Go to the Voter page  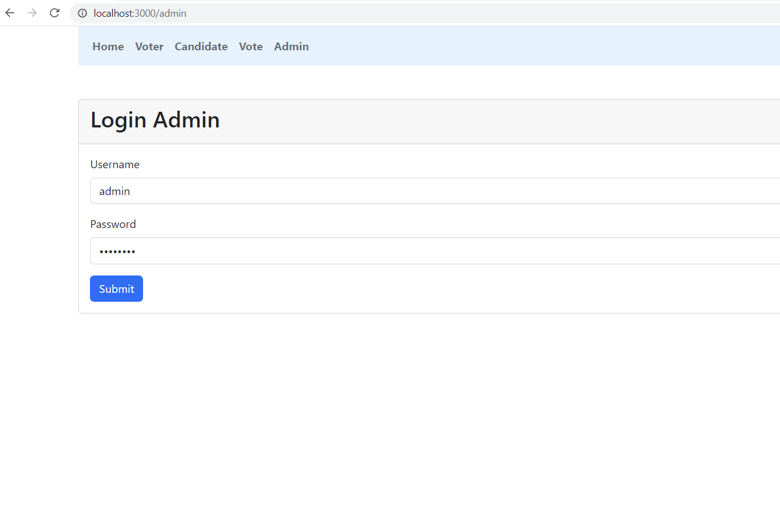click(149, 46)
